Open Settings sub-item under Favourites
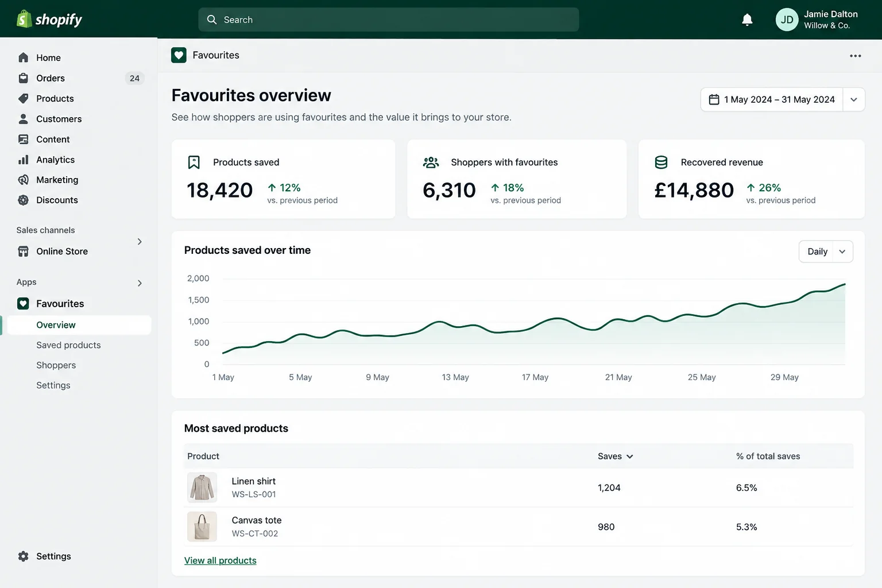 click(x=53, y=385)
